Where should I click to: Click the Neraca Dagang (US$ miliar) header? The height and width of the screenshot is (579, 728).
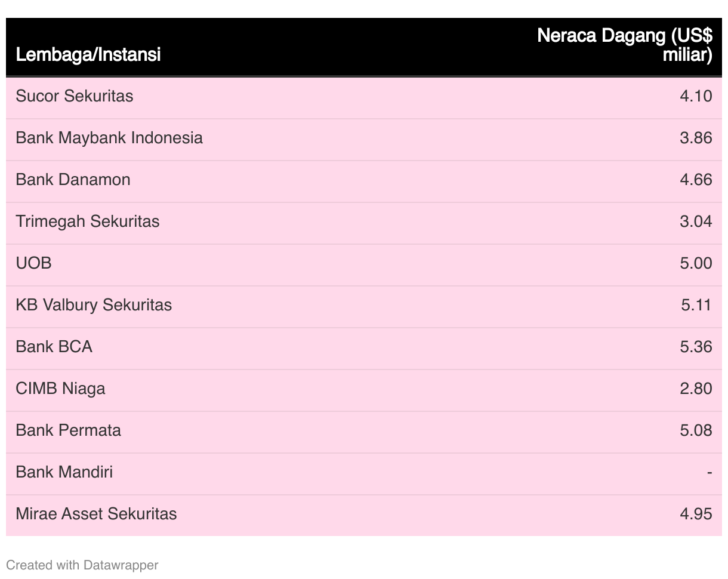[625, 45]
